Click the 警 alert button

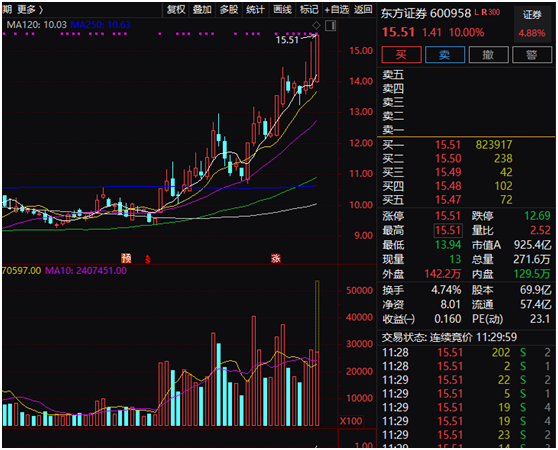[x=532, y=55]
